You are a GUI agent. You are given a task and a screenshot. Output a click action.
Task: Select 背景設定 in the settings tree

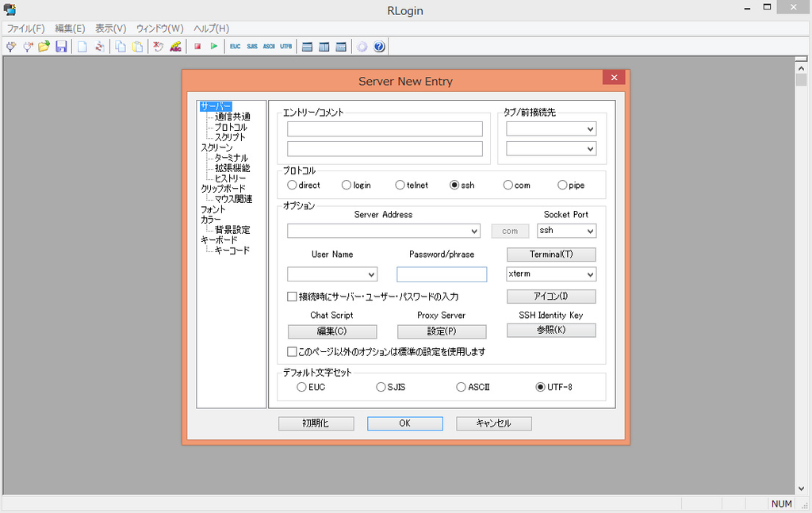click(x=232, y=230)
